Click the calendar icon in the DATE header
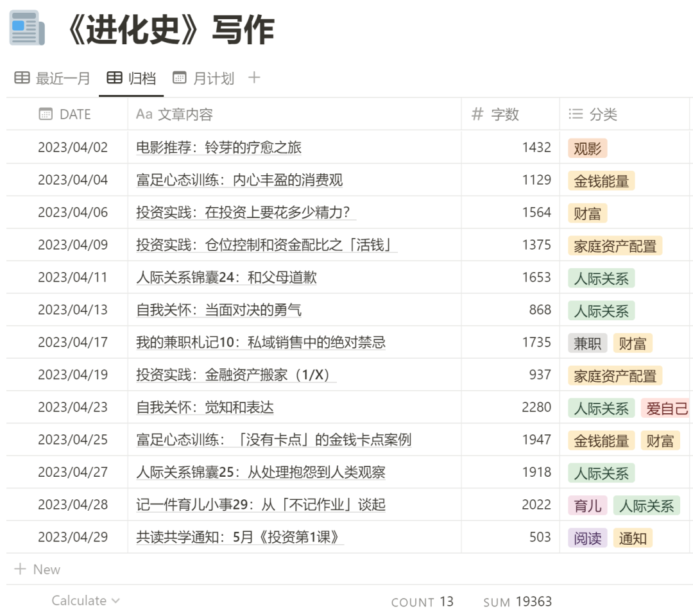Viewport: 693px width, 616px height. [x=46, y=114]
